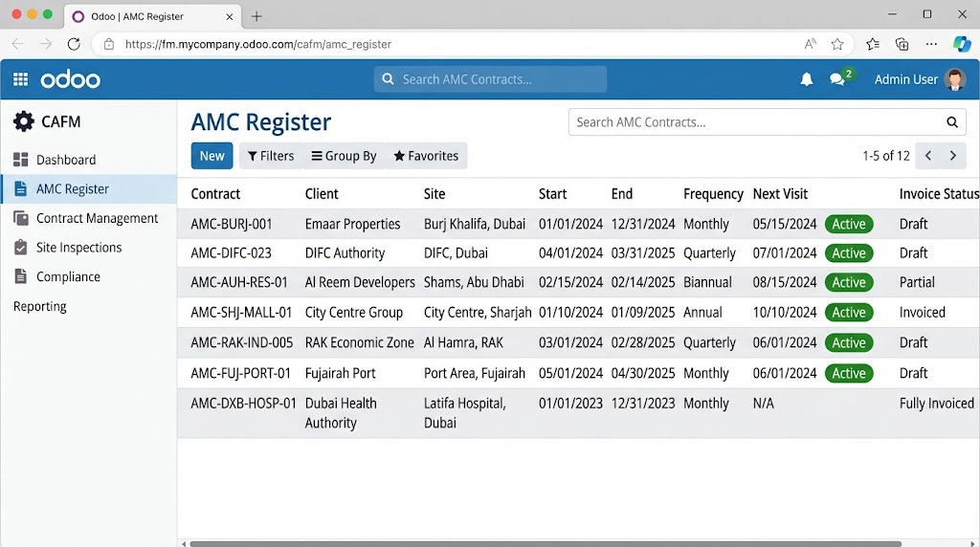This screenshot has width=980, height=547.
Task: Click the Contract Management sidebar icon
Action: (21, 218)
